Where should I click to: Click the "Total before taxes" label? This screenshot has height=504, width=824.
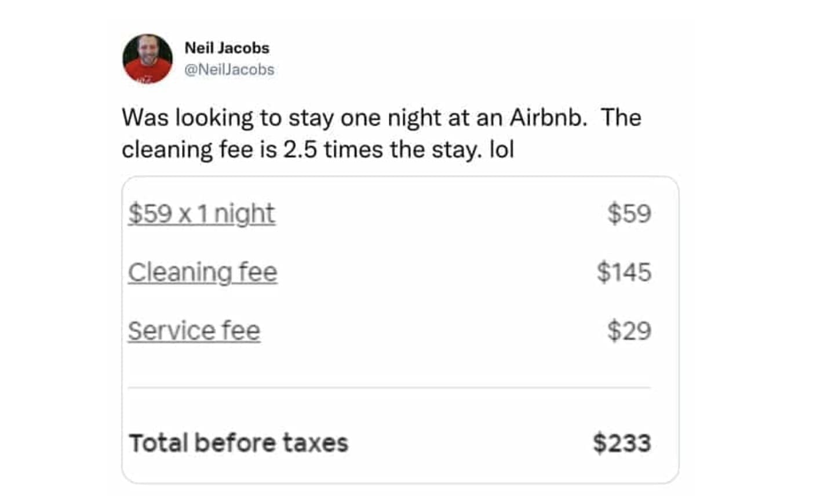(238, 443)
